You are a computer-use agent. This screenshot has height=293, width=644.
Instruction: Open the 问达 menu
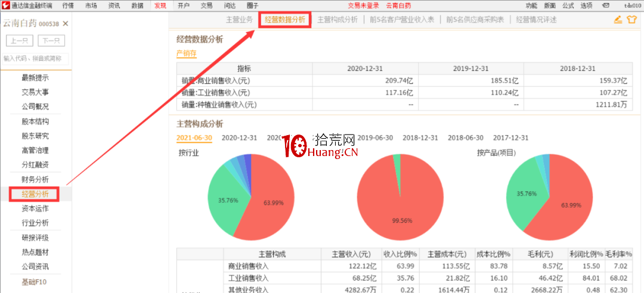coord(230,5)
